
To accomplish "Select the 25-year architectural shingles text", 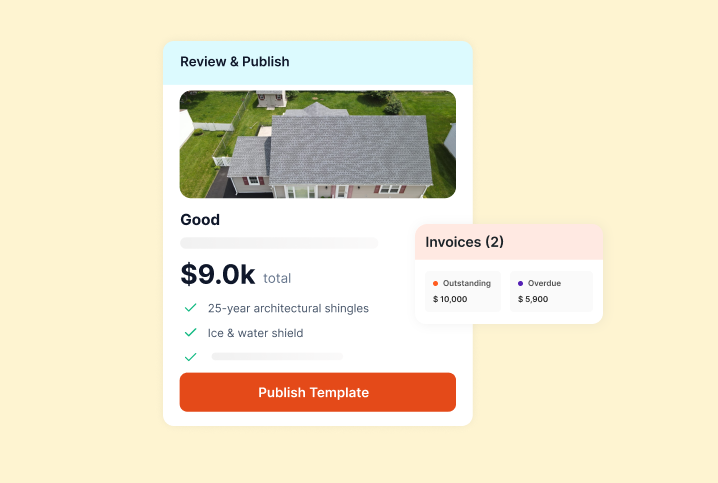I will tap(288, 308).
